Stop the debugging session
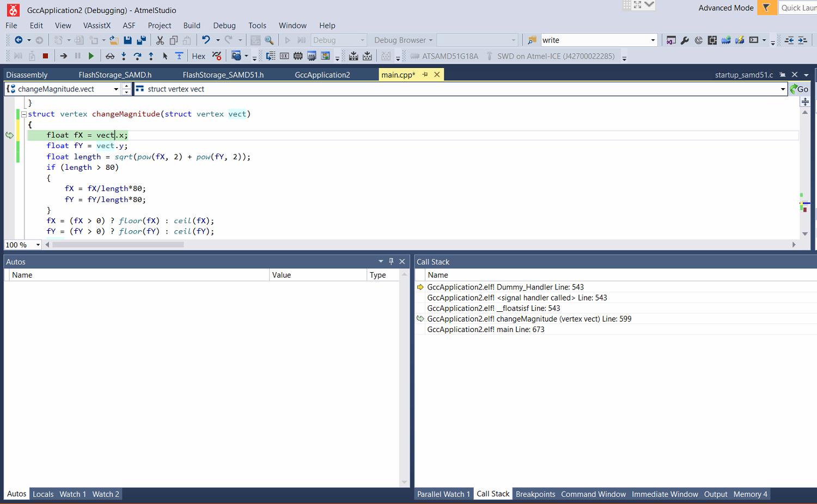The width and height of the screenshot is (817, 504). 45,56
